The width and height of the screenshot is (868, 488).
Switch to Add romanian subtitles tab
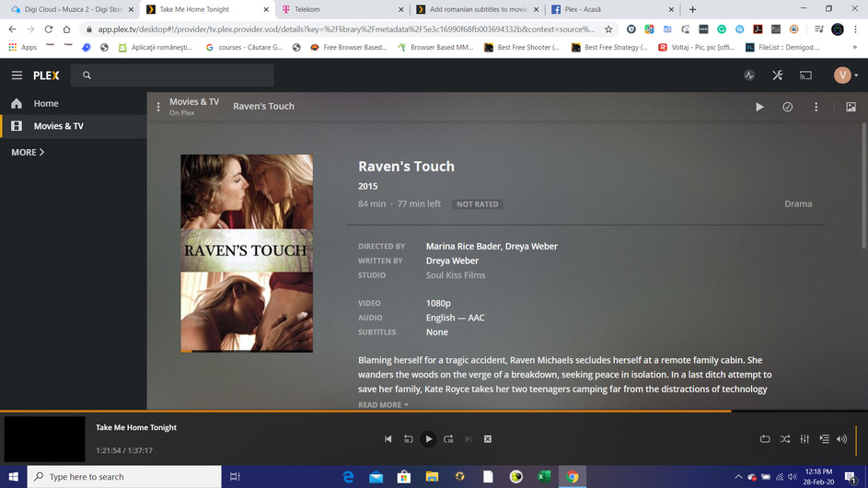pyautogui.click(x=478, y=9)
